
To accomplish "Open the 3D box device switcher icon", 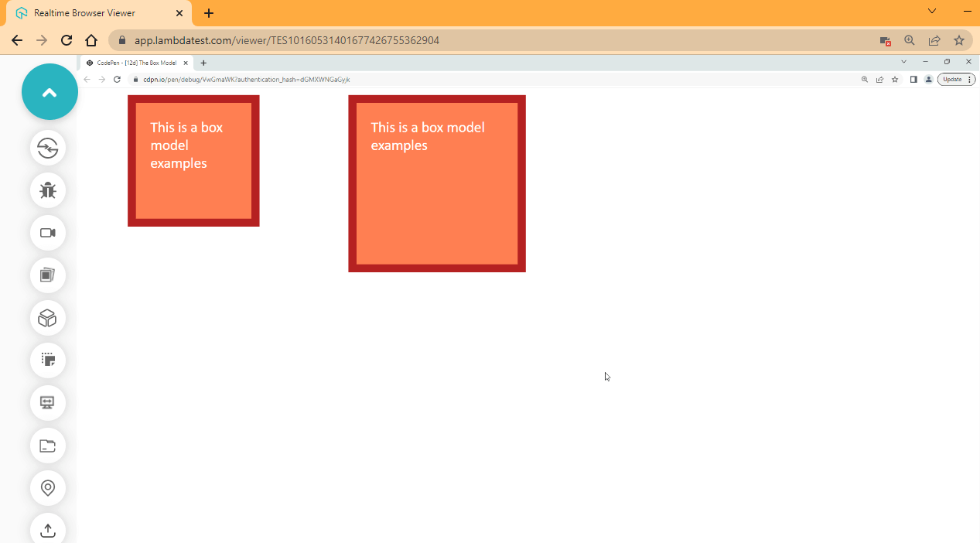I will point(48,318).
